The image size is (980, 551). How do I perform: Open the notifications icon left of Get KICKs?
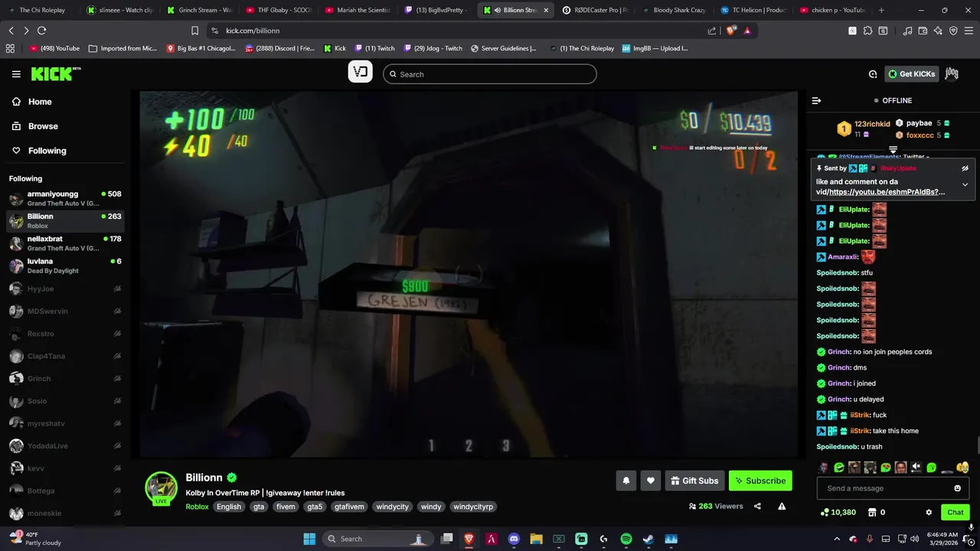(x=873, y=74)
